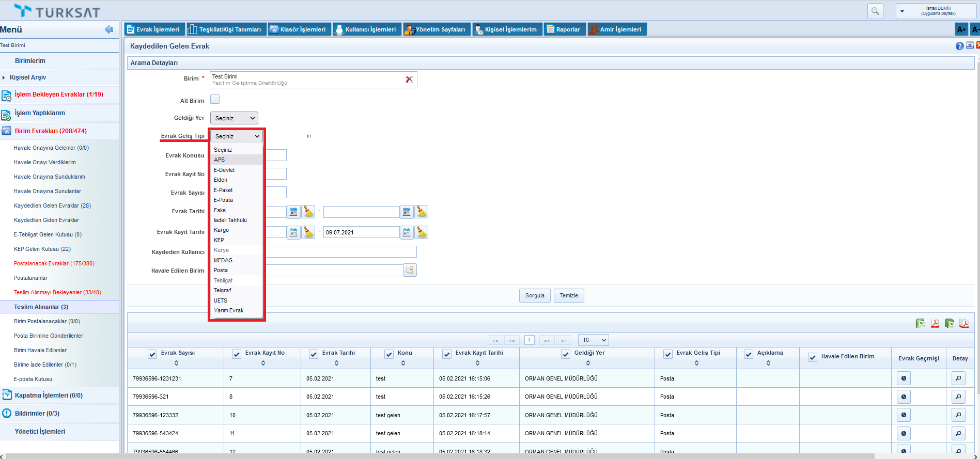This screenshot has width=980, height=459.
Task: Click the magnifier search icon in header
Action: point(875,11)
